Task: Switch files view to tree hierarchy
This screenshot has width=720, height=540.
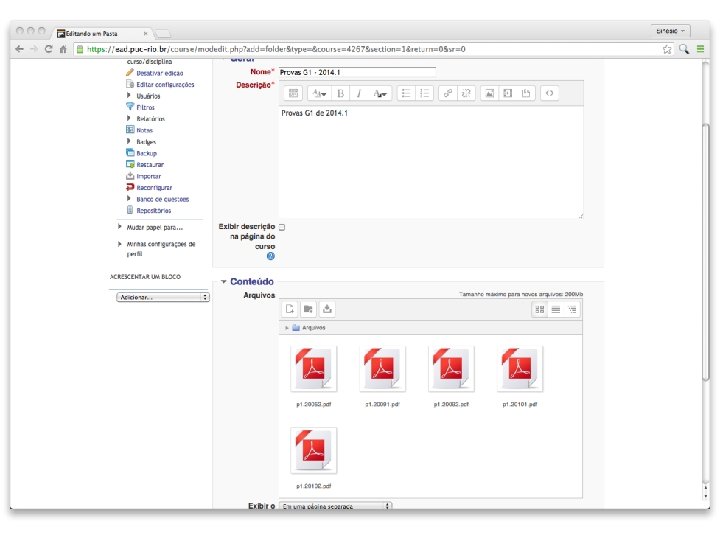Action: click(x=572, y=309)
